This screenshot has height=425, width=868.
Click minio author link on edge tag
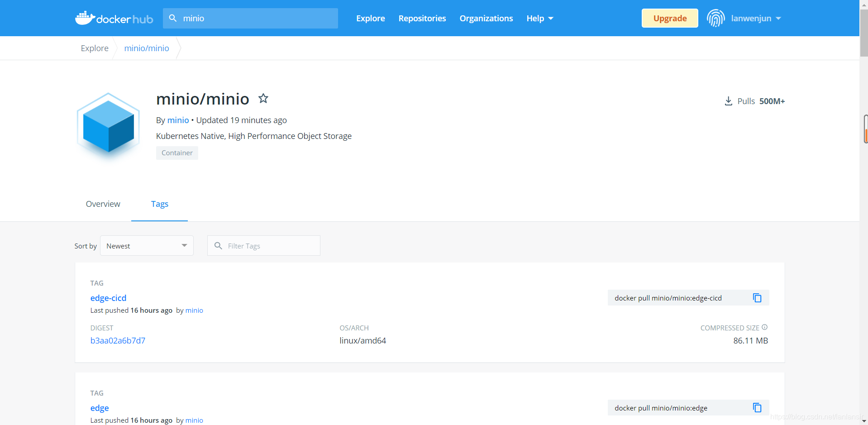[194, 420]
